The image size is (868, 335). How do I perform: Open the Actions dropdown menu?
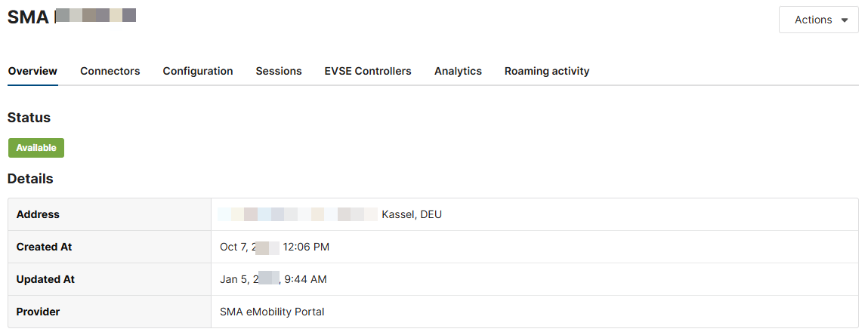click(818, 20)
